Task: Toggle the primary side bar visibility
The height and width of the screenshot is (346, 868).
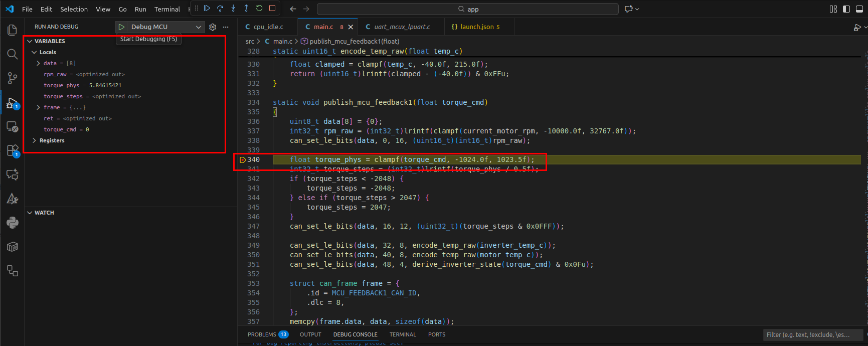Action: pos(846,9)
